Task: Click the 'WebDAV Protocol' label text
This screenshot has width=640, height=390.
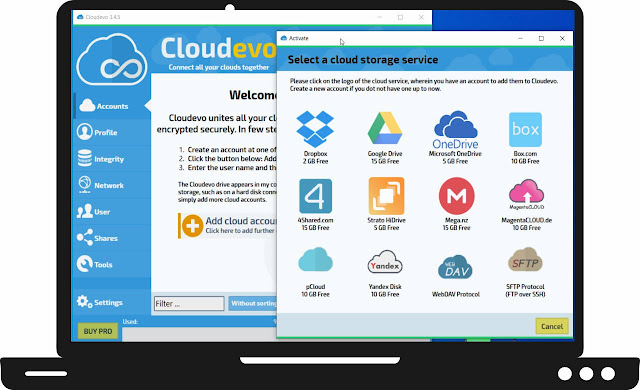Action: pyautogui.click(x=456, y=294)
